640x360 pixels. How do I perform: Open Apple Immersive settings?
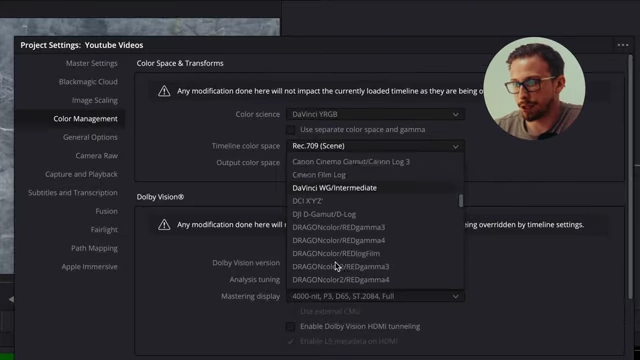[x=89, y=267]
